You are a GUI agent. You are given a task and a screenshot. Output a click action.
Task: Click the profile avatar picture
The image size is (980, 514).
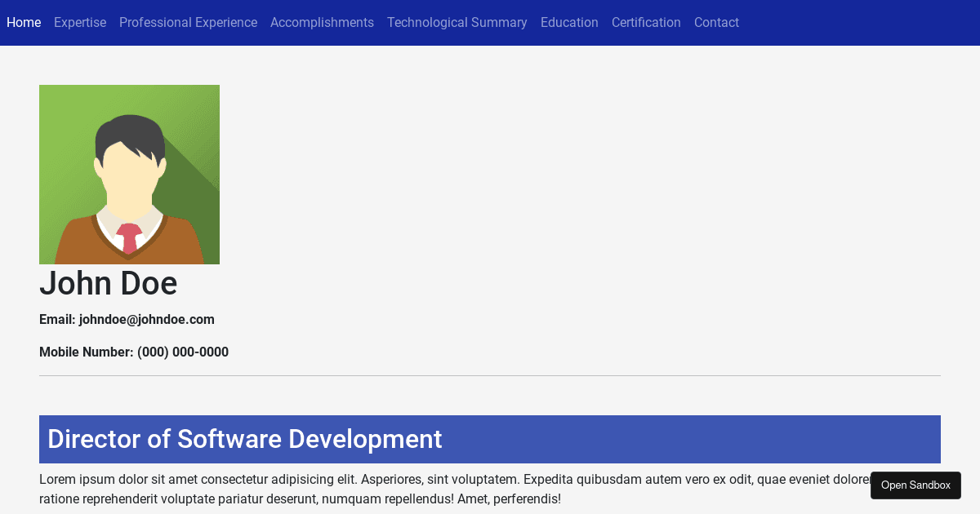pyautogui.click(x=129, y=175)
